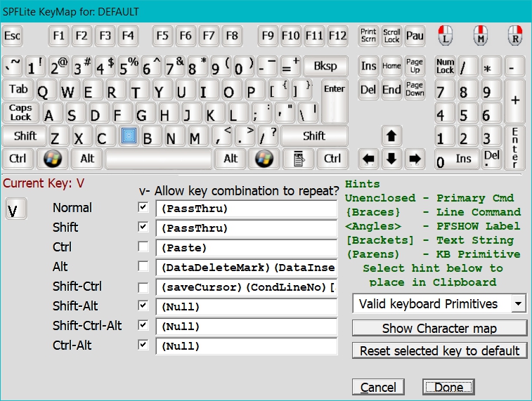This screenshot has height=401, width=532.
Task: Click the Show Character map button
Action: [439, 328]
